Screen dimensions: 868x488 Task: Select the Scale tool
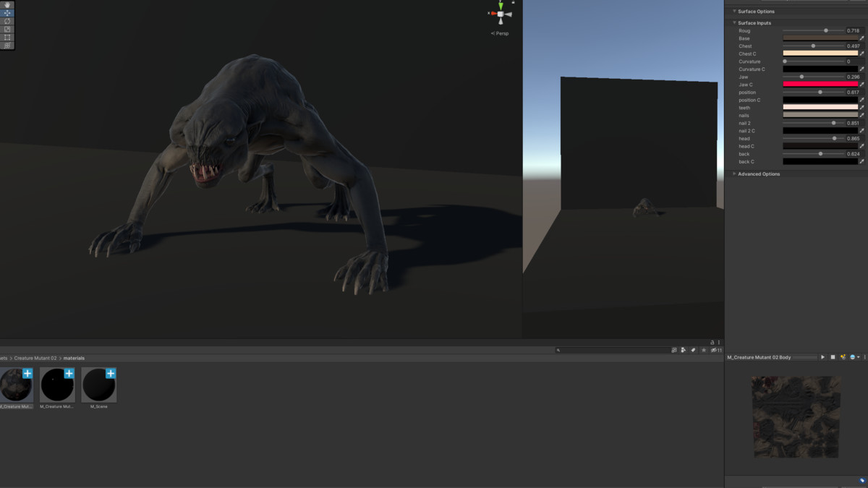pos(7,29)
